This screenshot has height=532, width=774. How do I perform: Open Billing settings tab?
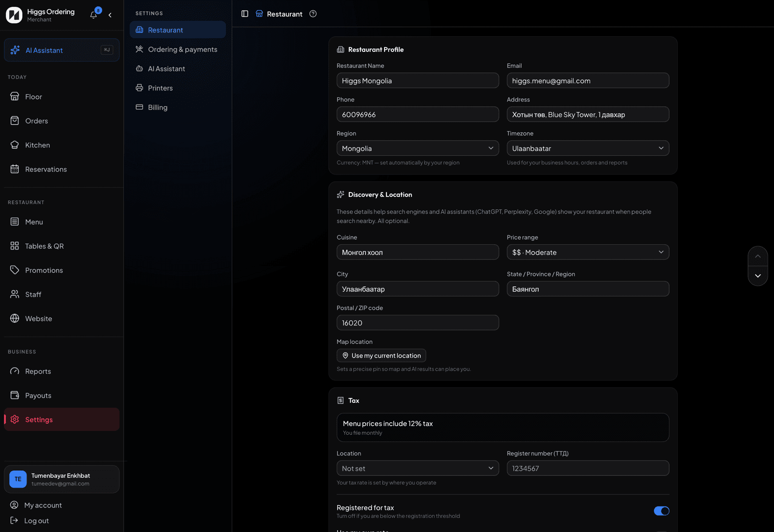point(178,107)
